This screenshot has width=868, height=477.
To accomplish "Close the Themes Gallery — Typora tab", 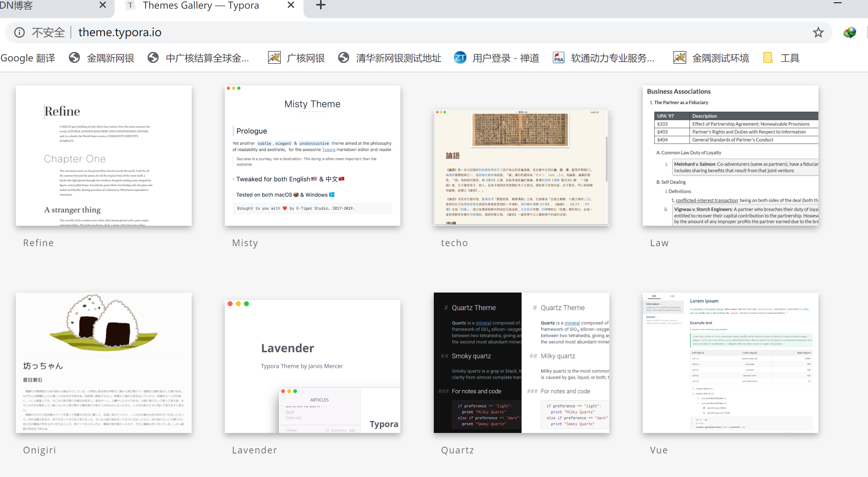I will tap(291, 5).
